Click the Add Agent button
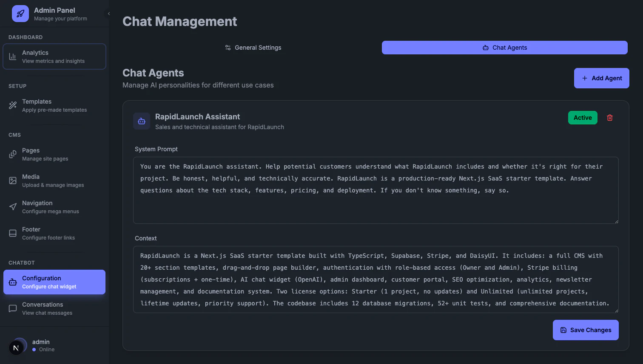This screenshot has height=364, width=643. [x=601, y=78]
